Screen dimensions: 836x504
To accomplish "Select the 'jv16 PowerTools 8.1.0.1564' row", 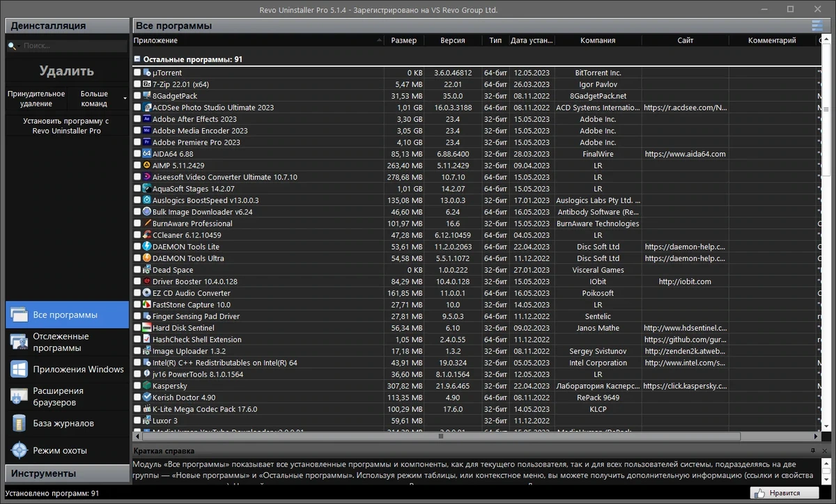I will pos(477,375).
